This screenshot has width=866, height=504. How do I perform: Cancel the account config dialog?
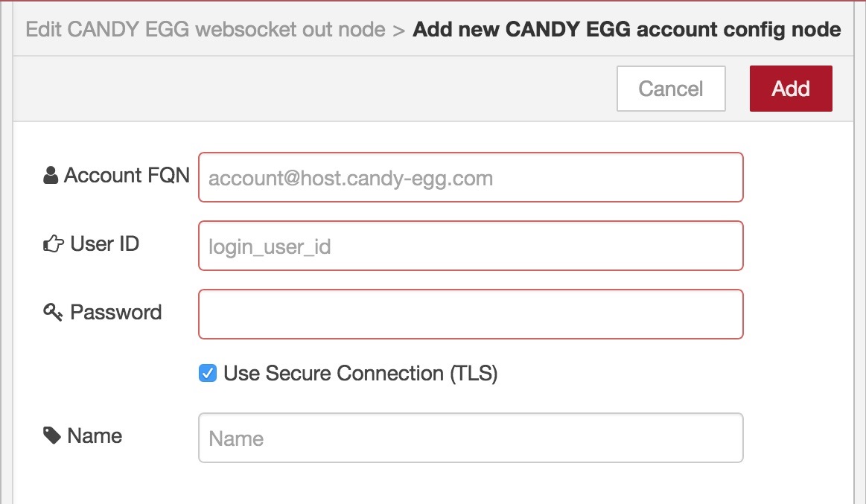671,89
